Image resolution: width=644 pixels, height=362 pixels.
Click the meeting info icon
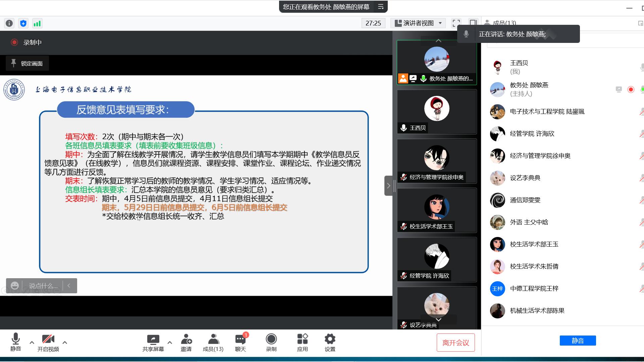tap(9, 23)
